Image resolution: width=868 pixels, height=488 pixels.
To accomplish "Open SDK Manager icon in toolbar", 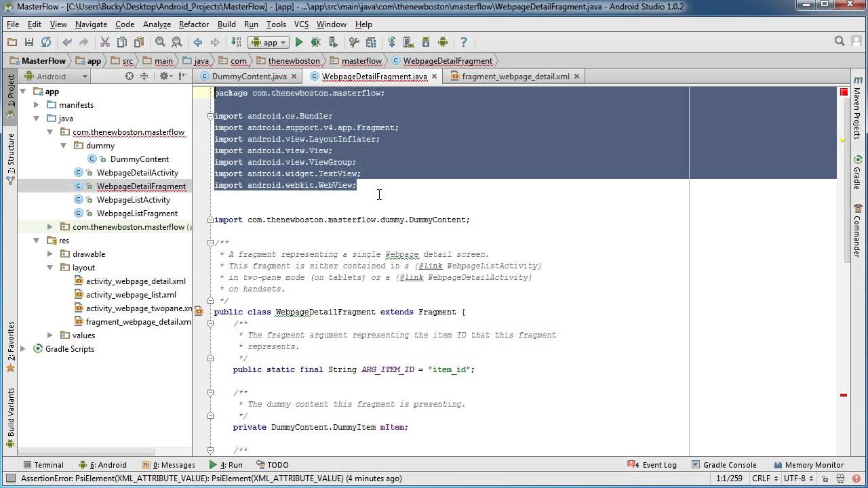I will click(x=426, y=42).
